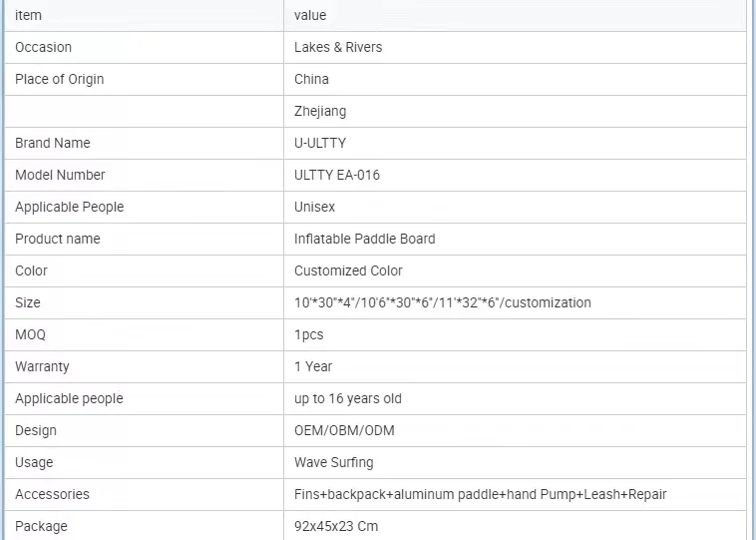Viewport: 756px width, 540px height.
Task: Select the 'Zhejiang' cell
Action: 320,111
